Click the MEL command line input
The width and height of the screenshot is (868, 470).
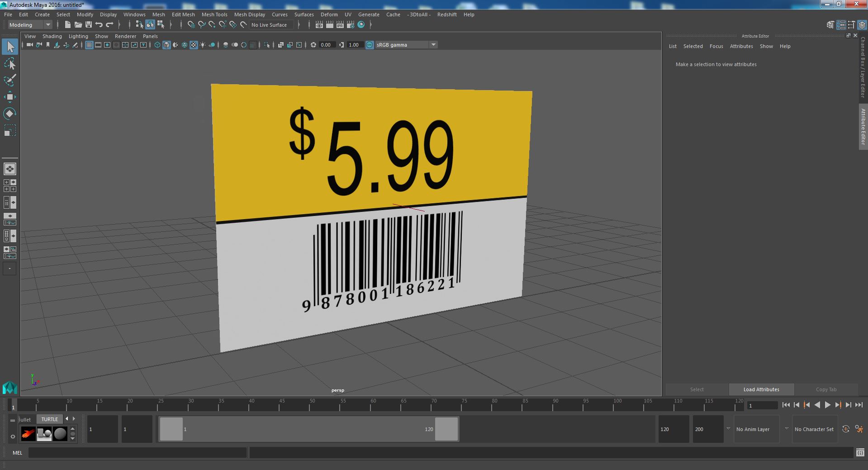click(x=138, y=452)
